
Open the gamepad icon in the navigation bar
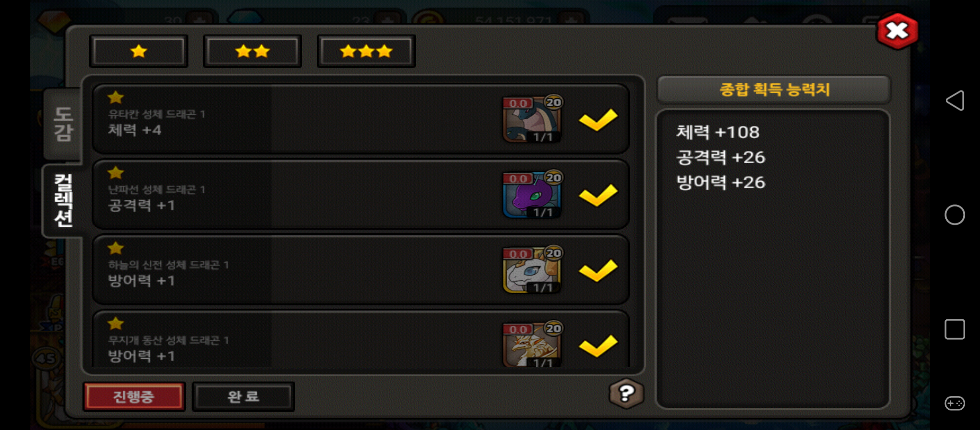click(955, 403)
